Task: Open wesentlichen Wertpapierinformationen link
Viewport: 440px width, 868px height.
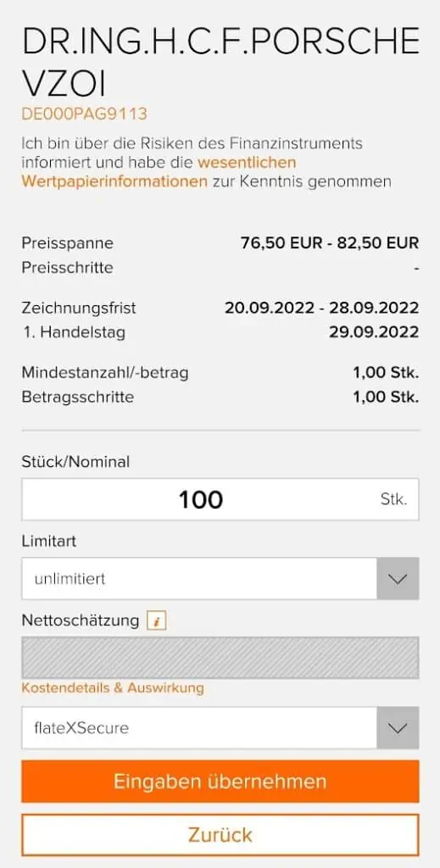Action: coord(159,172)
